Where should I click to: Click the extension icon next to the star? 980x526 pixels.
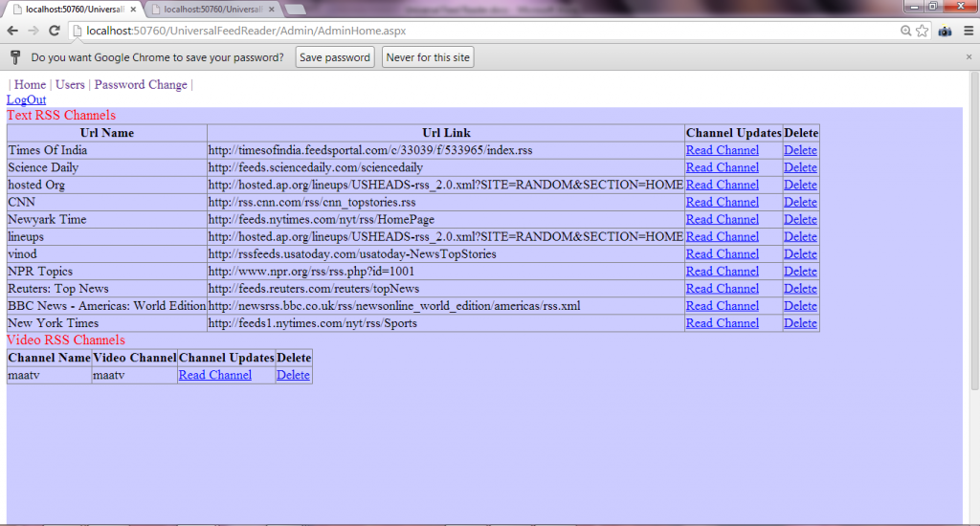click(x=945, y=31)
